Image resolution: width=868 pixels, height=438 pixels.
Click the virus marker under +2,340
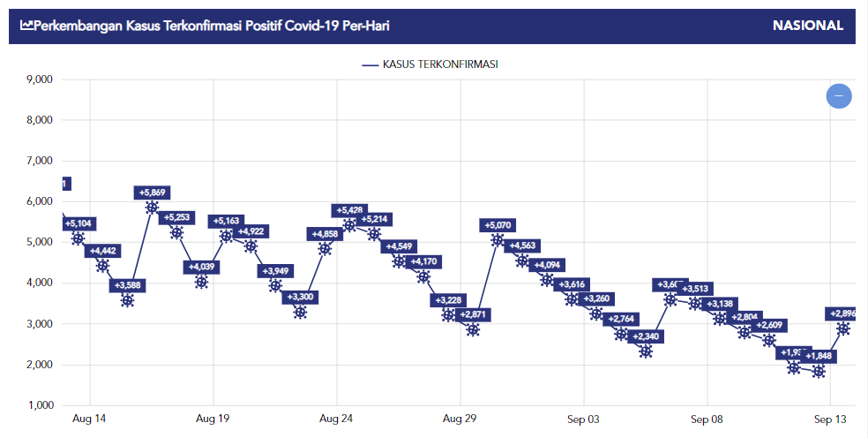(x=646, y=351)
